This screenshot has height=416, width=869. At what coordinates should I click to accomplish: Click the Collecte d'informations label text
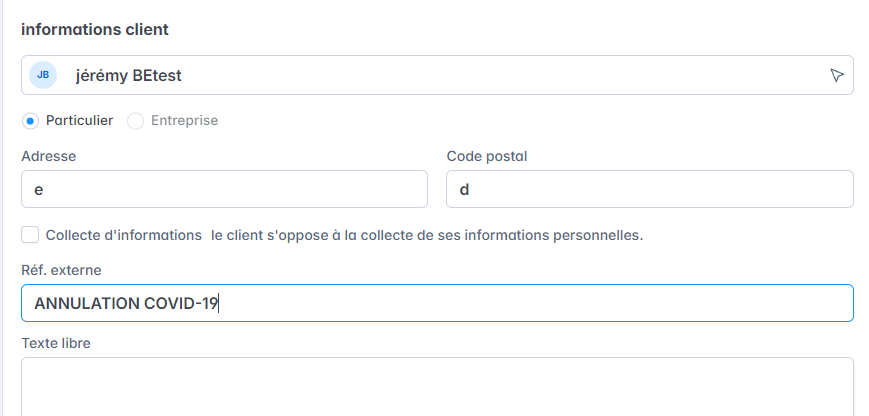pyautogui.click(x=124, y=235)
